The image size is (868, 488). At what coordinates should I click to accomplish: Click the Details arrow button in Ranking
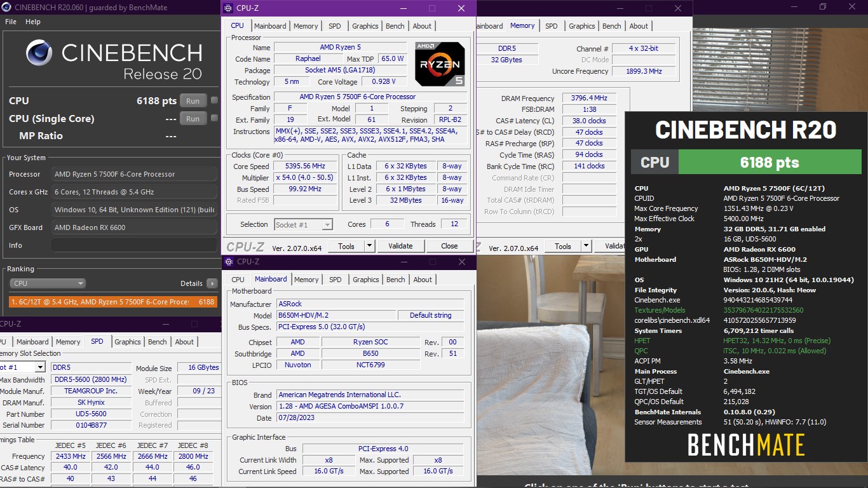pos(212,283)
